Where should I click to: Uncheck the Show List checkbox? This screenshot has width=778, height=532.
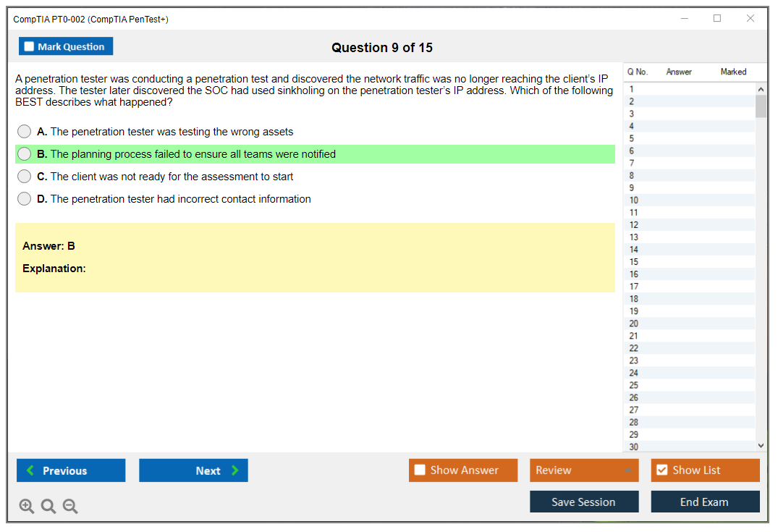(661, 470)
